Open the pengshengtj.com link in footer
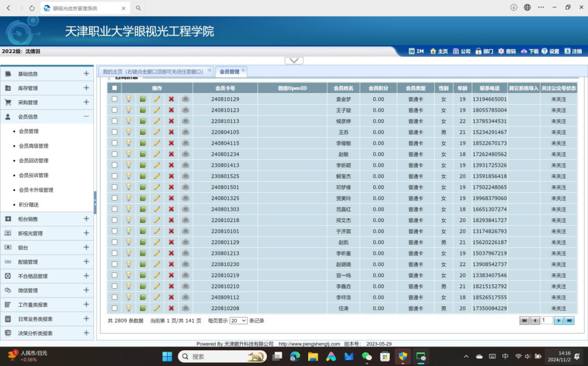The height and width of the screenshot is (366, 588). point(309,344)
